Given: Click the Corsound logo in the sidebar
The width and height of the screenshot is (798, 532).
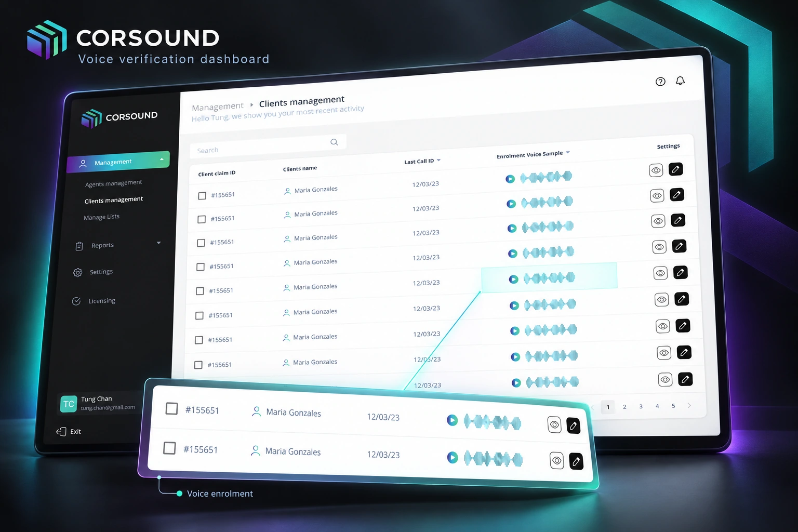Looking at the screenshot, I should [119, 118].
